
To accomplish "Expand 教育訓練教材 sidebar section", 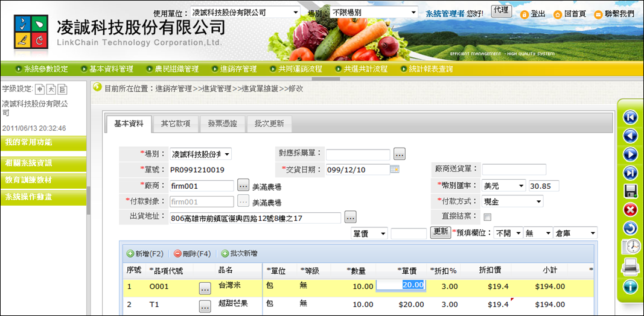I will tap(43, 180).
